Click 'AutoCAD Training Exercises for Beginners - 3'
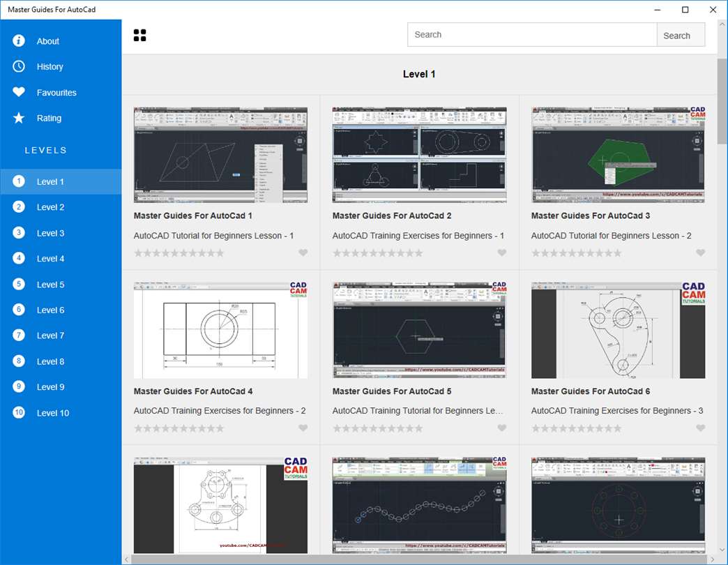 coord(617,411)
